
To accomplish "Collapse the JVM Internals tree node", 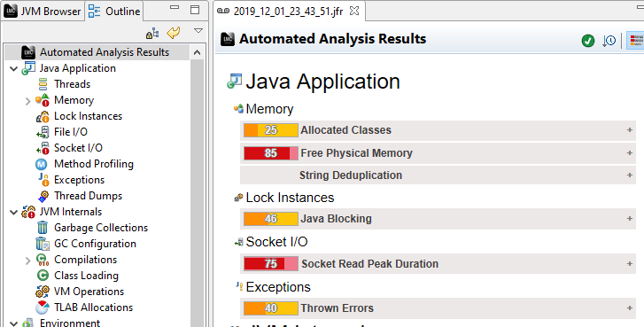I will click(x=13, y=213).
